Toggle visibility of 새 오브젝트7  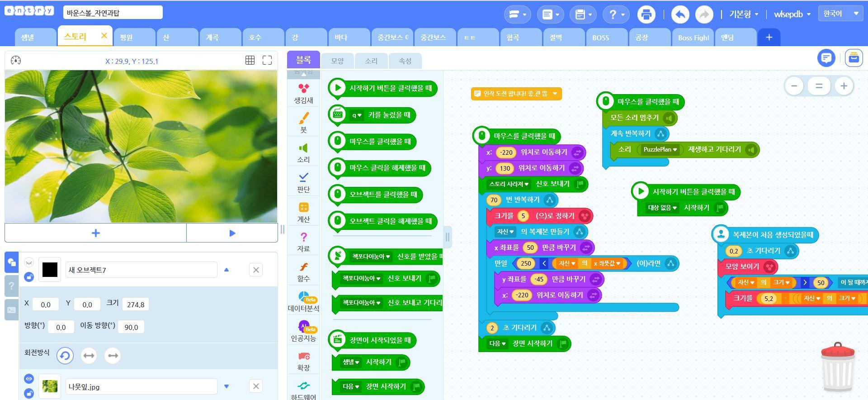(x=29, y=262)
